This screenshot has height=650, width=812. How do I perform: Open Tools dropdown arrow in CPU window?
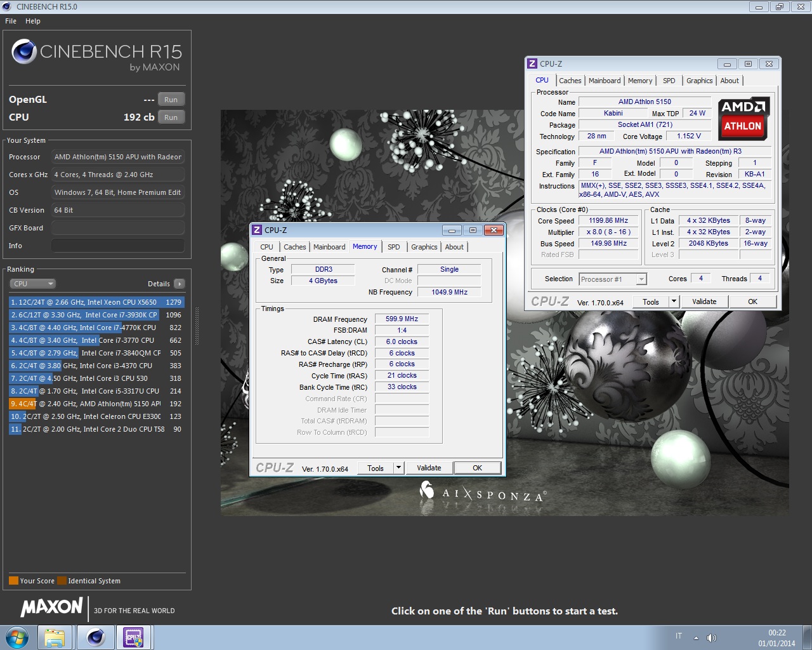pos(674,302)
